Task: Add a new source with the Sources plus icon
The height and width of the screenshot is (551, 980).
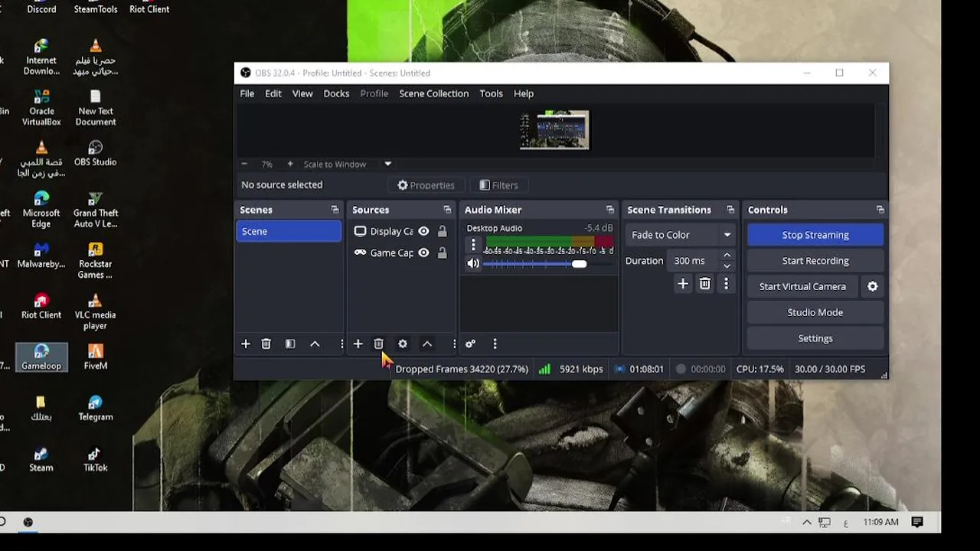Action: (x=358, y=344)
